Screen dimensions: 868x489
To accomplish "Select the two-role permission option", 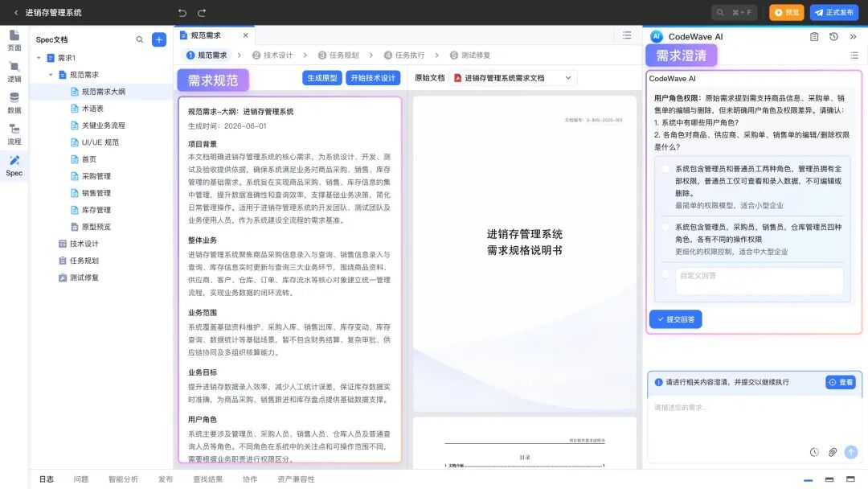I will (x=666, y=169).
